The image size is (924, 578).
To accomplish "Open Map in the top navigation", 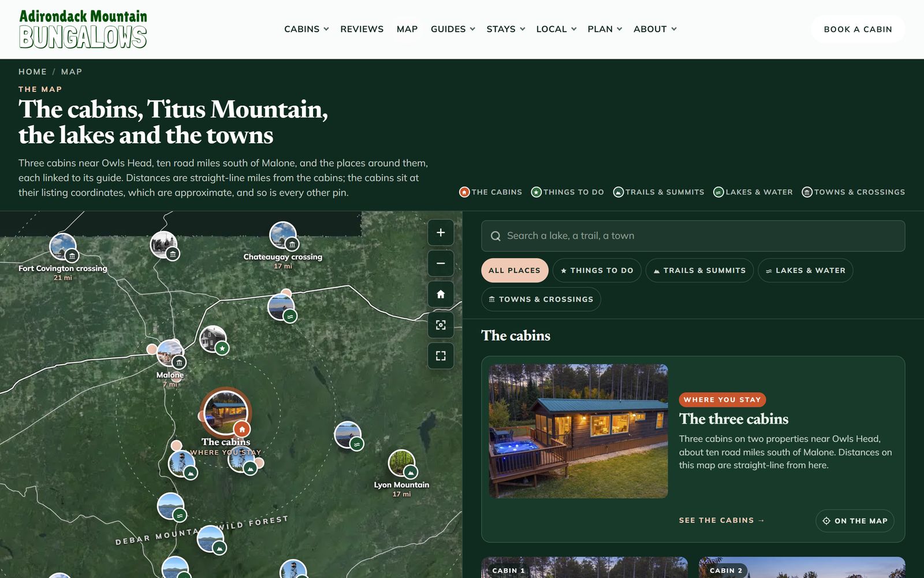I will tap(407, 29).
